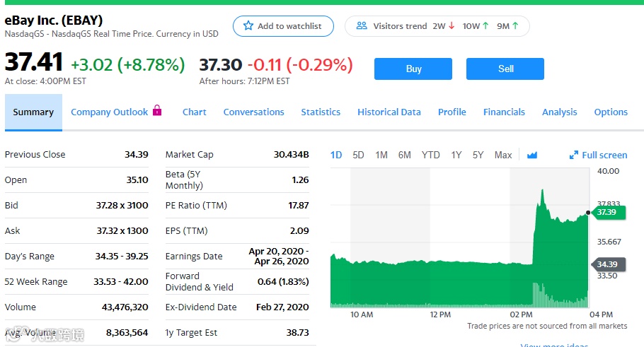Select the 6M chart range
Screen dimensions: 644x347
(x=404, y=155)
